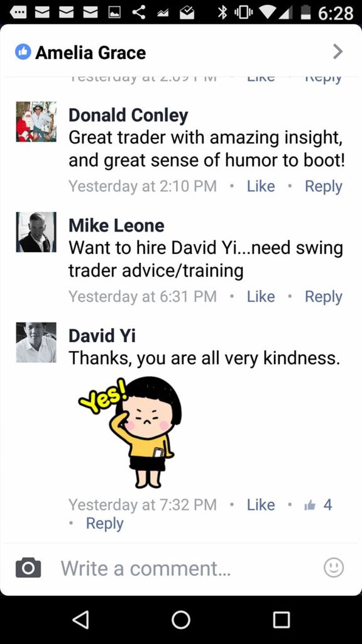Like Donald Conley's comment

261,186
